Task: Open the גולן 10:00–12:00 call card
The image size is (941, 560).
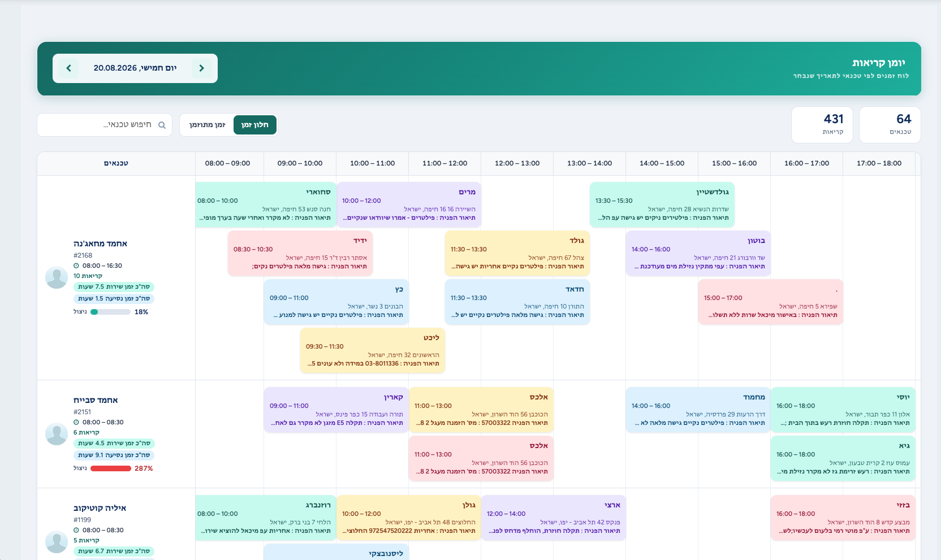Action: pos(409,518)
